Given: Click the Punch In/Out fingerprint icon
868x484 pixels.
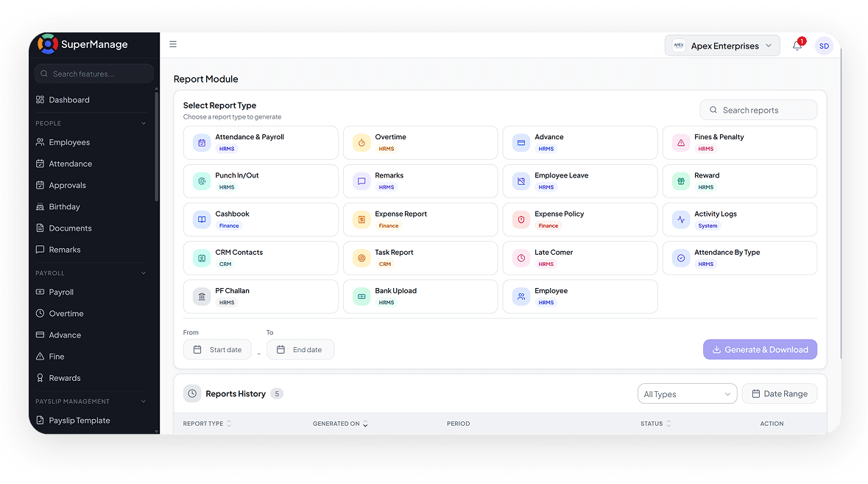Looking at the screenshot, I should click(x=202, y=181).
